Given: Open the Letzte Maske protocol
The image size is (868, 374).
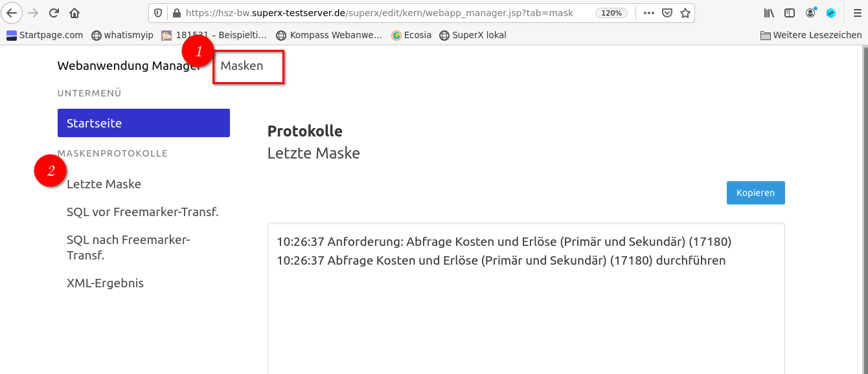Looking at the screenshot, I should pyautogui.click(x=104, y=184).
